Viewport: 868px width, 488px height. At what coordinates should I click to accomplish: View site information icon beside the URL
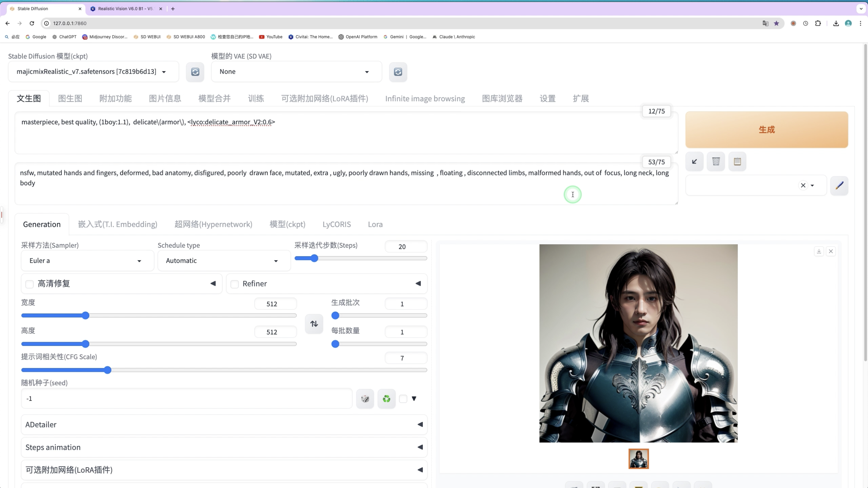click(47, 23)
